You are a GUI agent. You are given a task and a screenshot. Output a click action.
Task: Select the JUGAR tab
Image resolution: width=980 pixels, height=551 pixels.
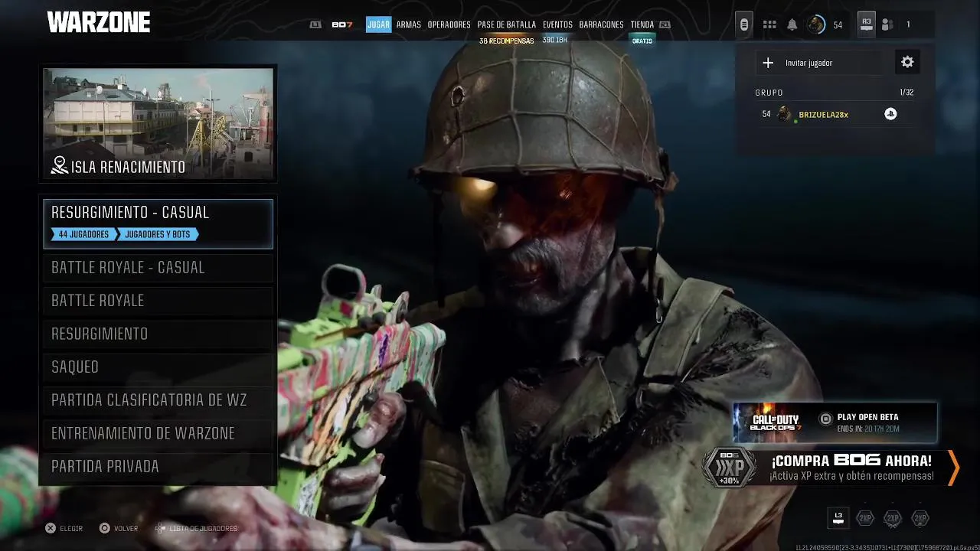(x=378, y=24)
